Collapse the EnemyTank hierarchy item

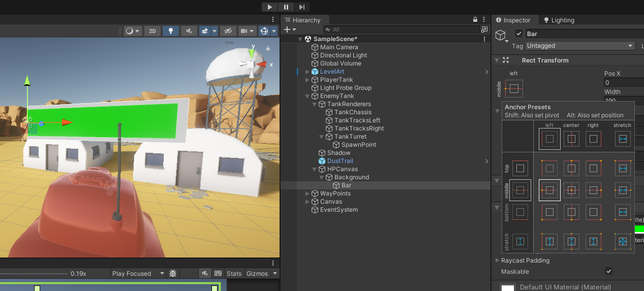[307, 96]
